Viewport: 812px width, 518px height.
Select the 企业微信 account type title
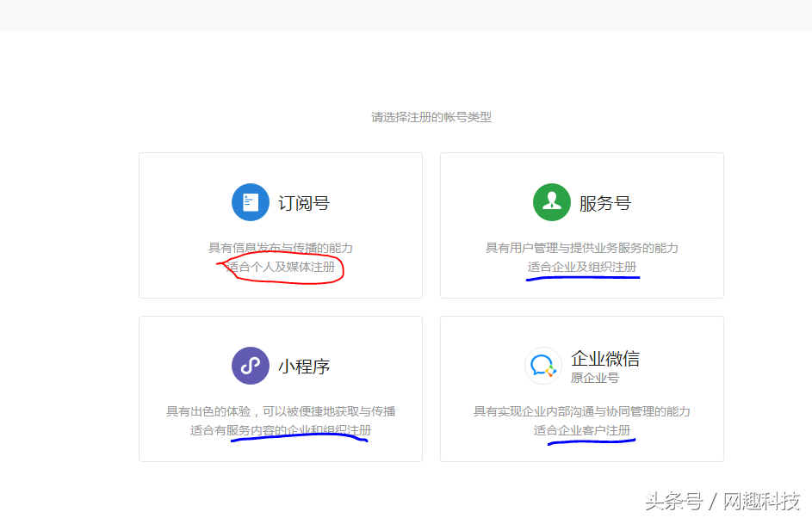tap(604, 358)
